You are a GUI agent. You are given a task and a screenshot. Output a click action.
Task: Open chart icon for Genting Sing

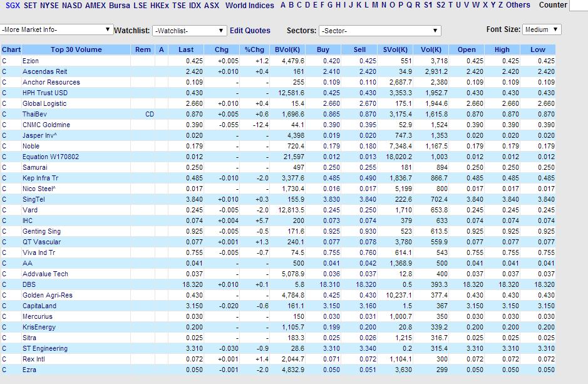[4, 231]
